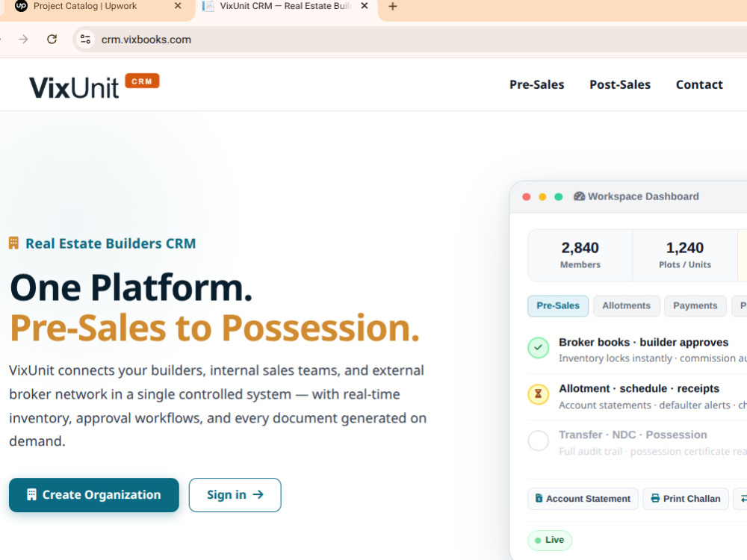Close the VixUnit CRM browser tab
Screen dimensions: 747x560
click(x=365, y=6)
